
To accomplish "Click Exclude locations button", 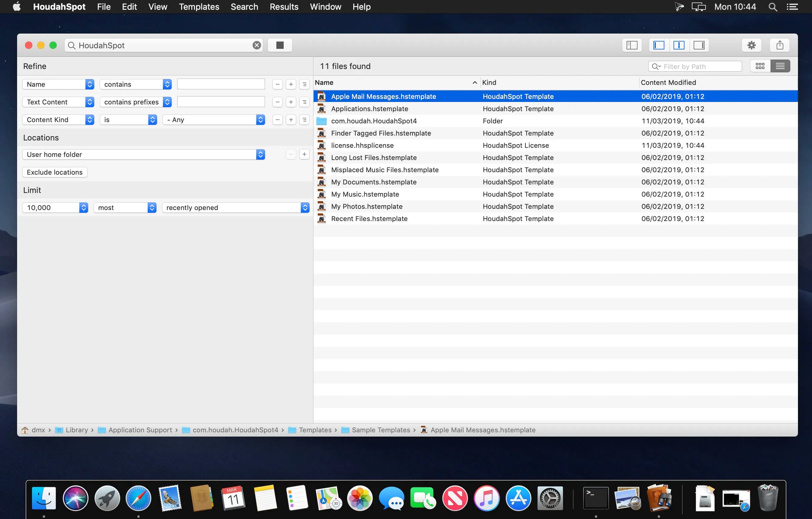I will (x=55, y=172).
